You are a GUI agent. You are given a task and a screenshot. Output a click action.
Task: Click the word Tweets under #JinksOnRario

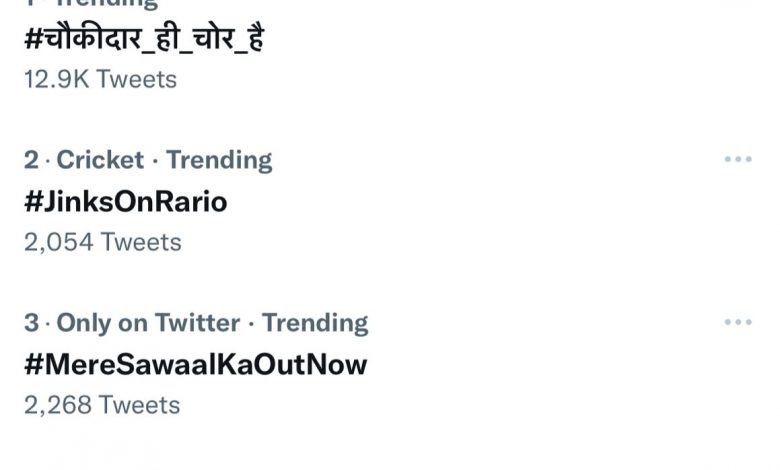(x=141, y=242)
